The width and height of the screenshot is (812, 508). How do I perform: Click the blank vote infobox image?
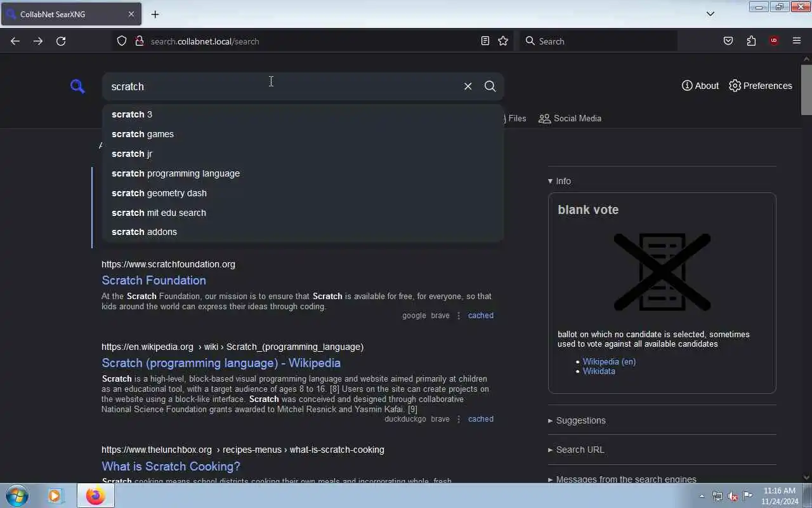(x=662, y=272)
